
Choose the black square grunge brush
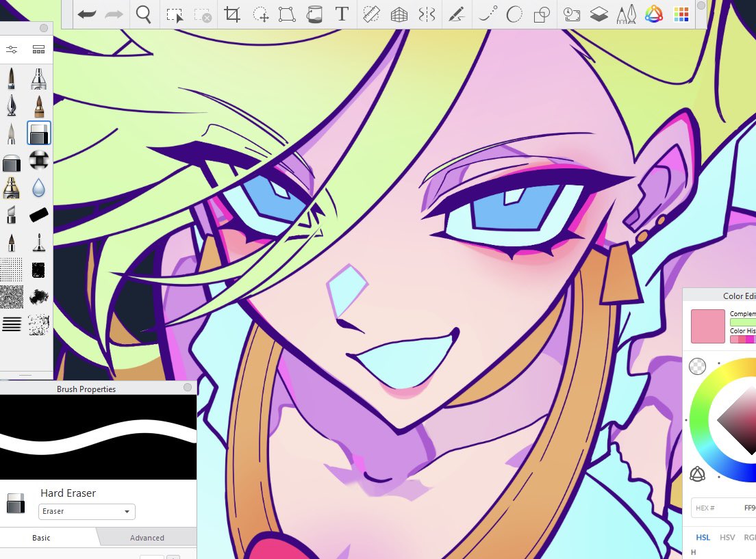click(38, 270)
